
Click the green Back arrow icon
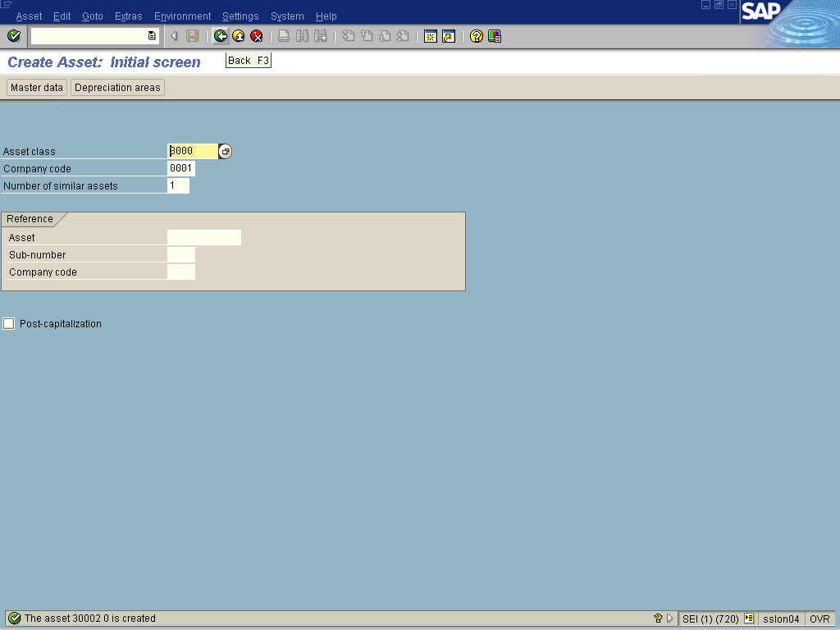coord(220,36)
